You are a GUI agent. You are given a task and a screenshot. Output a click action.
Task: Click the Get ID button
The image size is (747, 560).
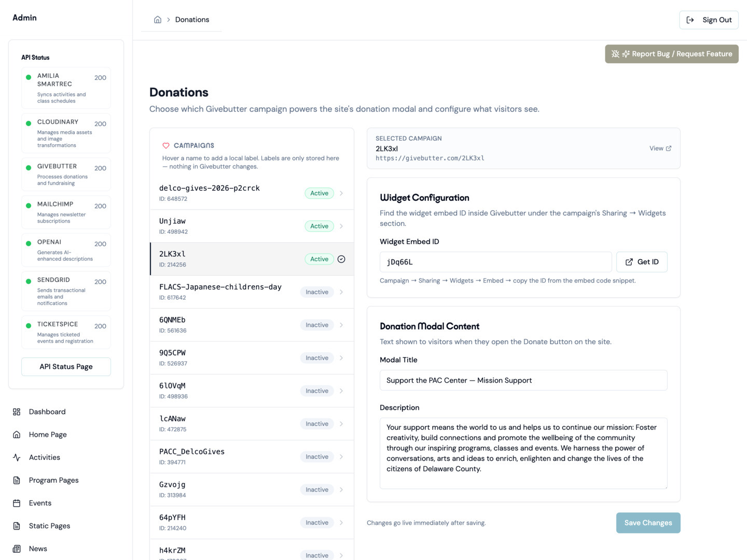click(642, 262)
